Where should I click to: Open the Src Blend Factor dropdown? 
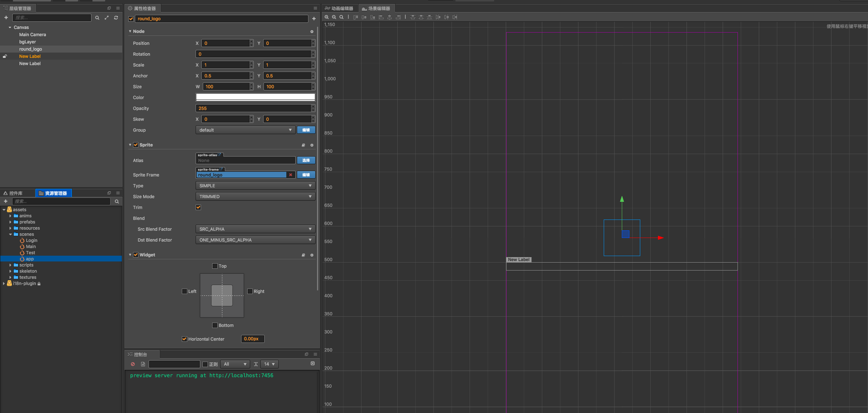[255, 229]
